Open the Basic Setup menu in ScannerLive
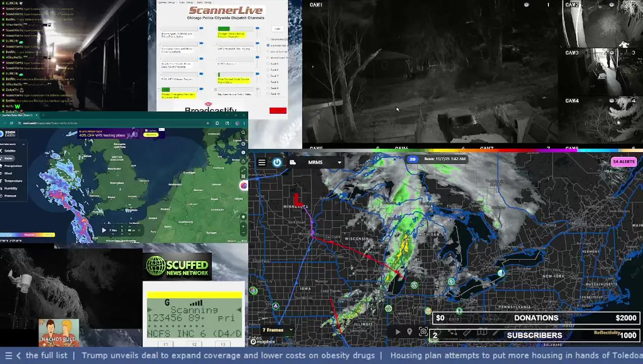Screen dimensions: 643x364 (204, 3)
